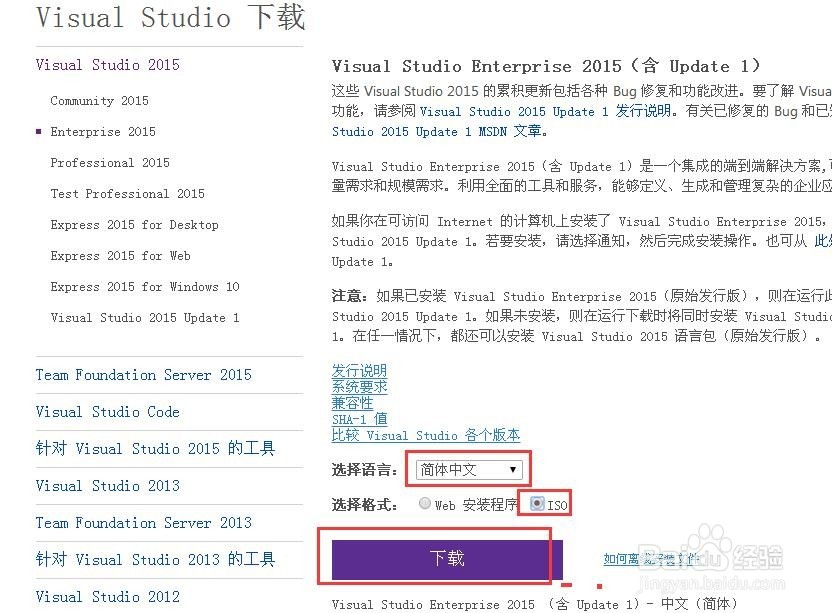Select the Web 安装程序 radio button
832x613 pixels.
point(424,503)
